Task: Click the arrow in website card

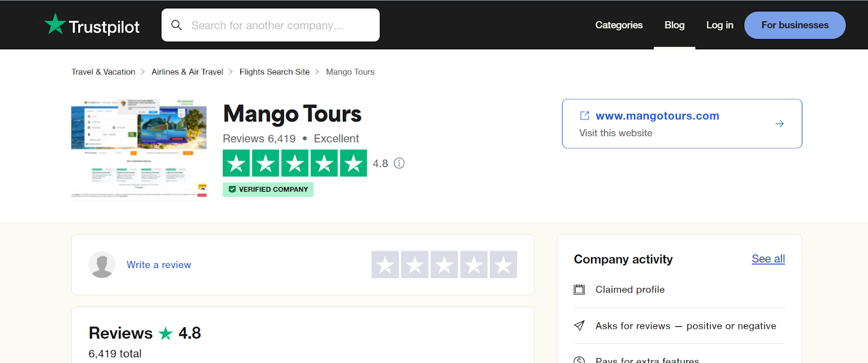Action: [780, 124]
